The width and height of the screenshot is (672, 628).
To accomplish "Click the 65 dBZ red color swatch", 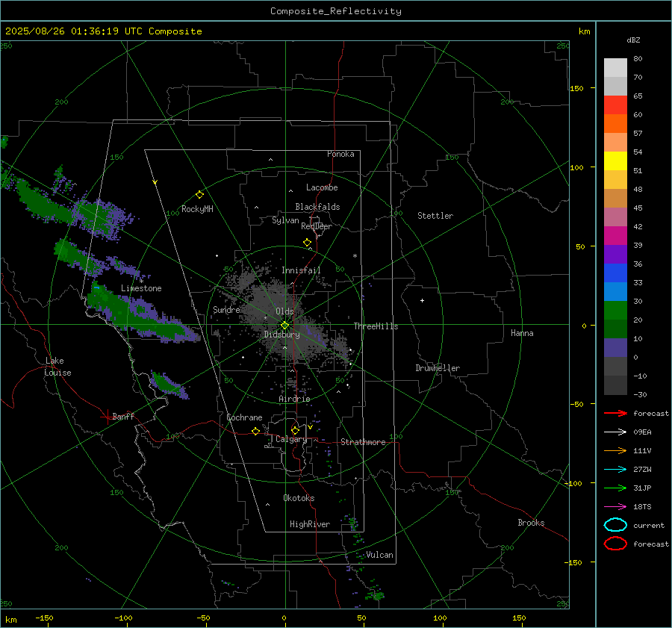I will pos(615,105).
